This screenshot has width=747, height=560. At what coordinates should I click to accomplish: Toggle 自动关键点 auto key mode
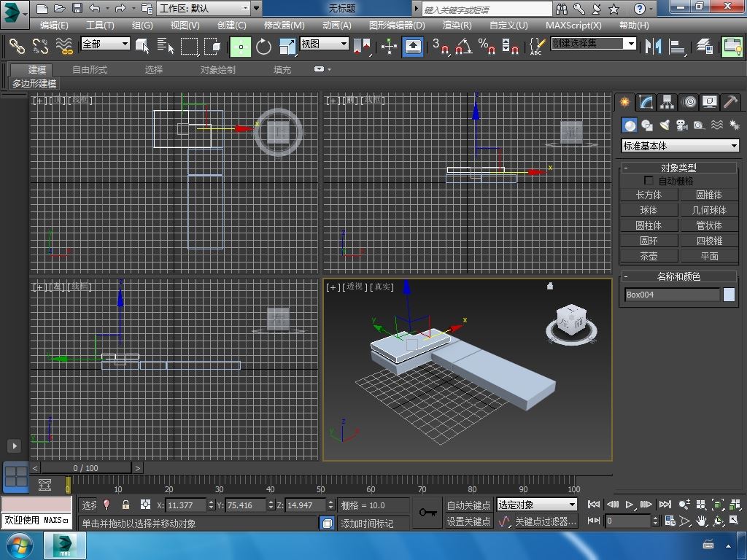click(468, 505)
